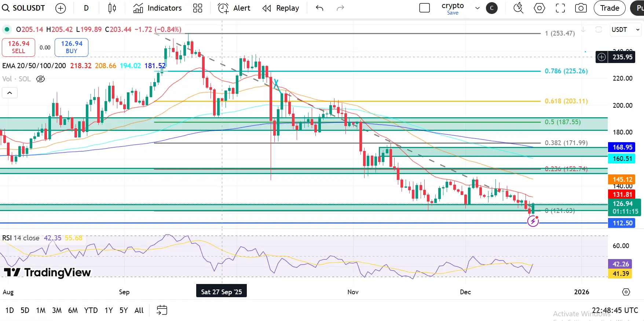Click the orange 145.12 price label
Screen dimensions: 644x321
[622, 180]
